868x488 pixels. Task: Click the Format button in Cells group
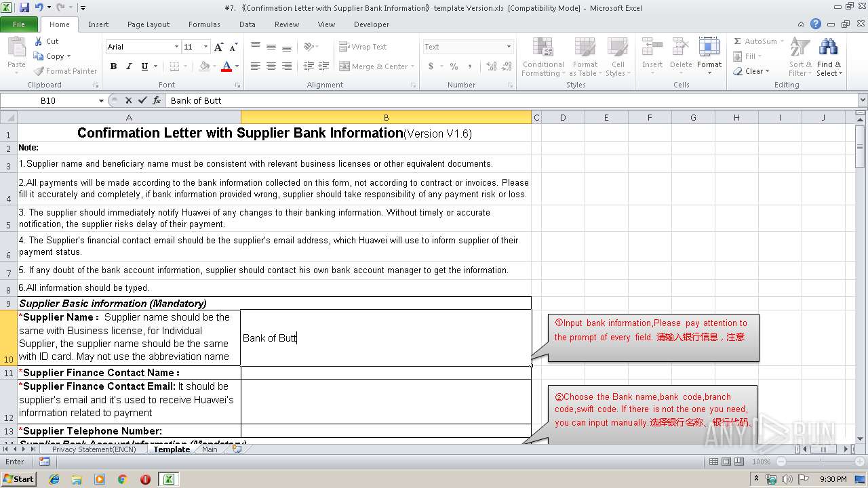click(x=709, y=56)
